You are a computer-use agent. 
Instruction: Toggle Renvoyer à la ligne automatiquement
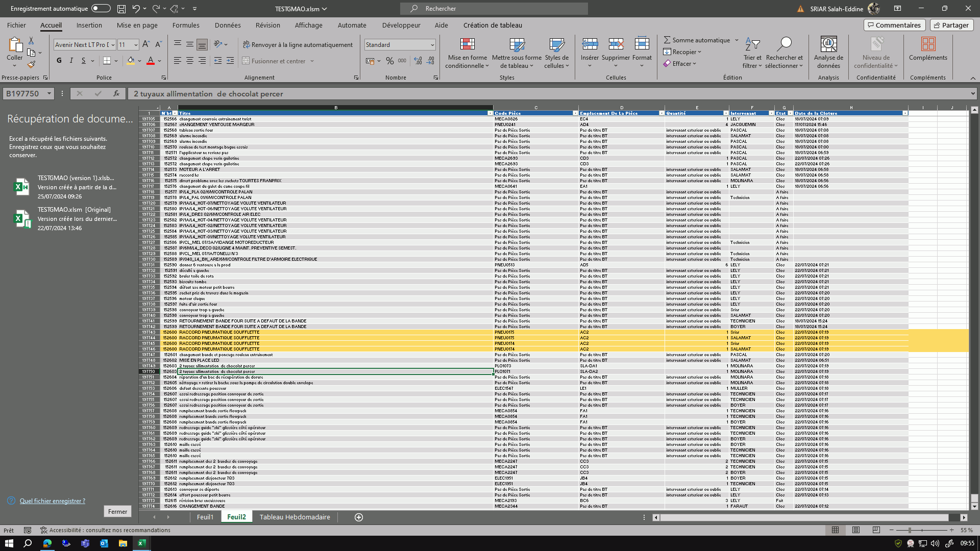point(298,45)
